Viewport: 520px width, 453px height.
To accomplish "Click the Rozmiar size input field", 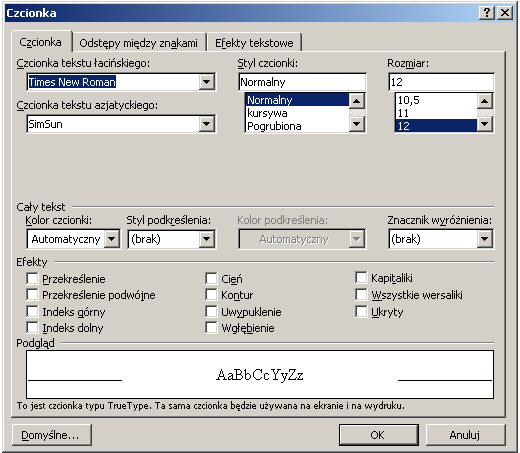I will tap(441, 82).
